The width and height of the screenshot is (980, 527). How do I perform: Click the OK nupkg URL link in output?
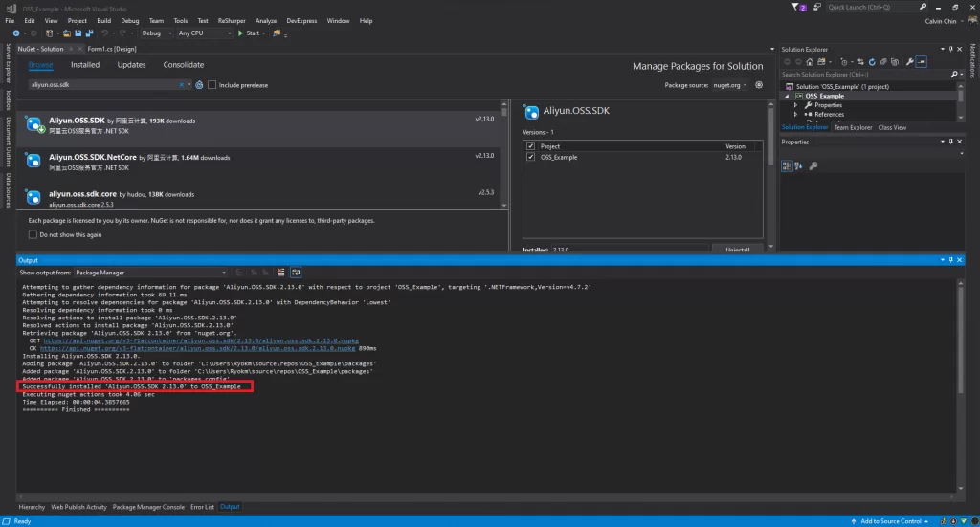coord(197,348)
